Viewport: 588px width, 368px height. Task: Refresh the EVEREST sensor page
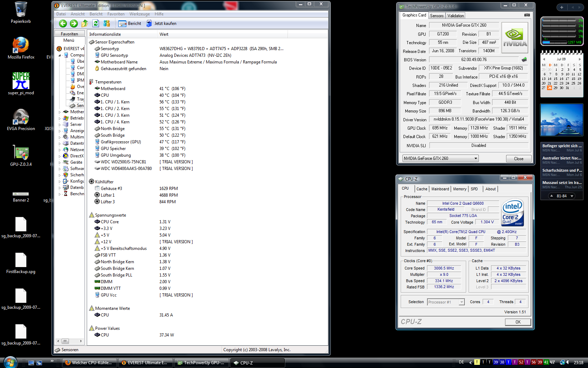[x=96, y=23]
